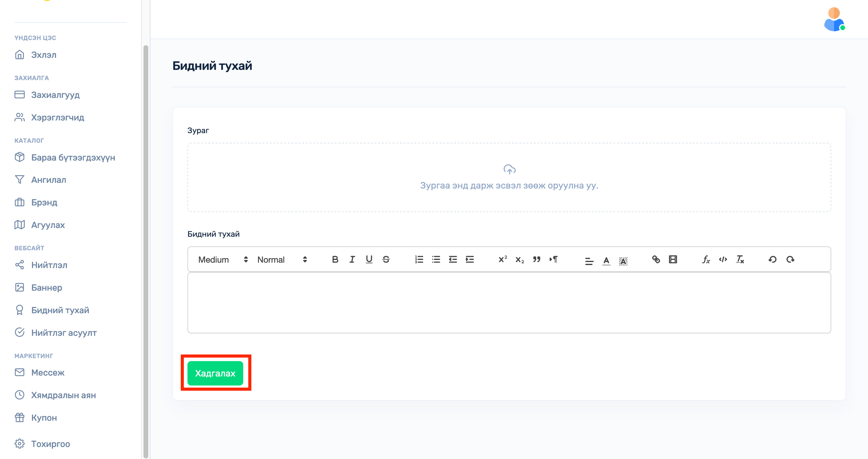Image resolution: width=868 pixels, height=459 pixels.
Task: Open the text color picker
Action: coord(606,260)
